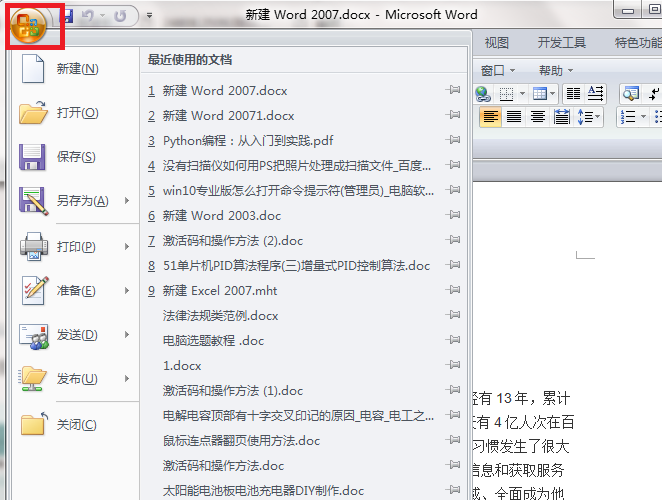Switch to the 开发工具 ribbon tab

562,43
